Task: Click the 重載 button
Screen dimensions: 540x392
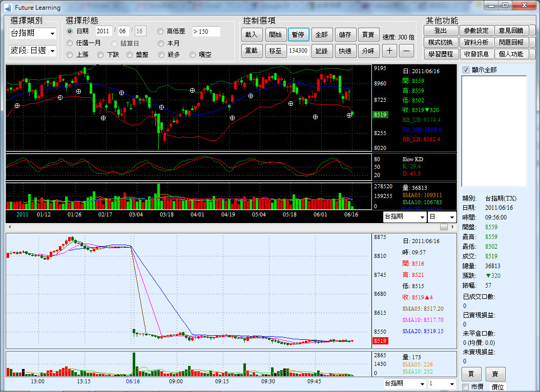Action: (x=252, y=51)
